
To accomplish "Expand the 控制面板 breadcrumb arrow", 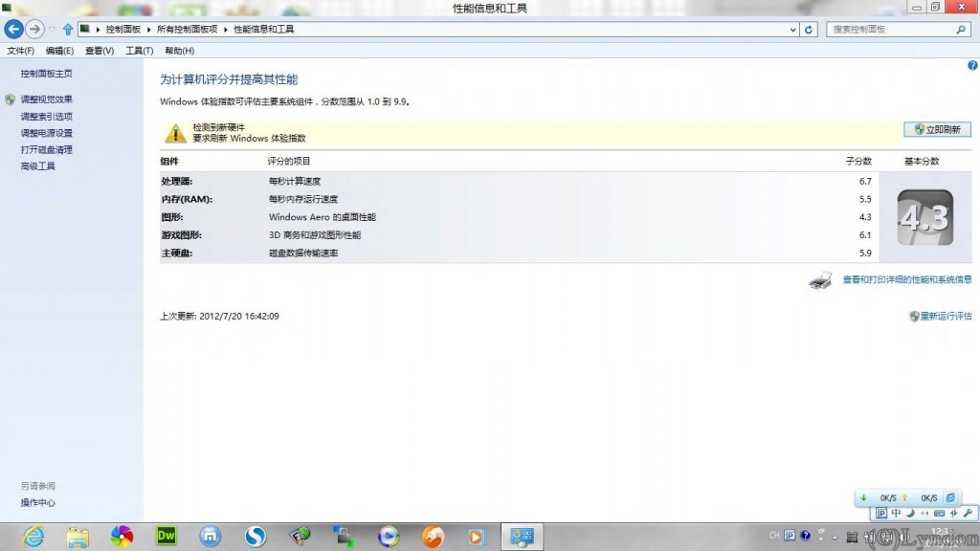I will pyautogui.click(x=148, y=30).
